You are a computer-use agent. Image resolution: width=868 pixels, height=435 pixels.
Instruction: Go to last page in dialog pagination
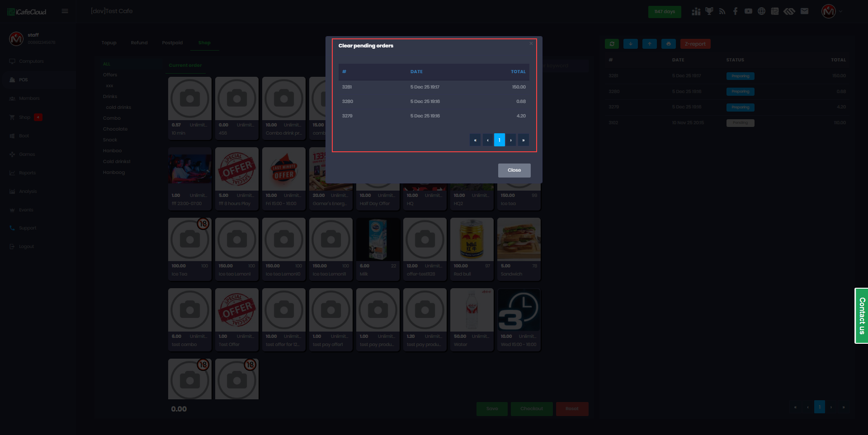(524, 140)
